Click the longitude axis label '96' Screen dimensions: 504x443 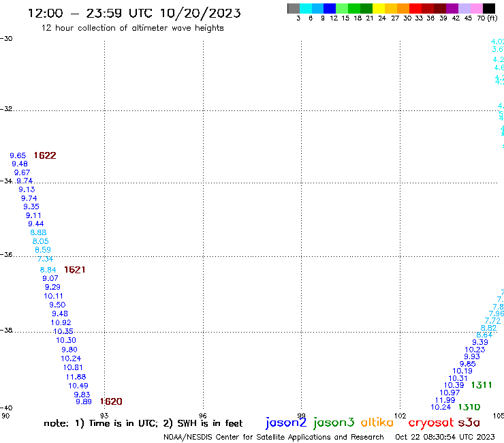click(202, 416)
